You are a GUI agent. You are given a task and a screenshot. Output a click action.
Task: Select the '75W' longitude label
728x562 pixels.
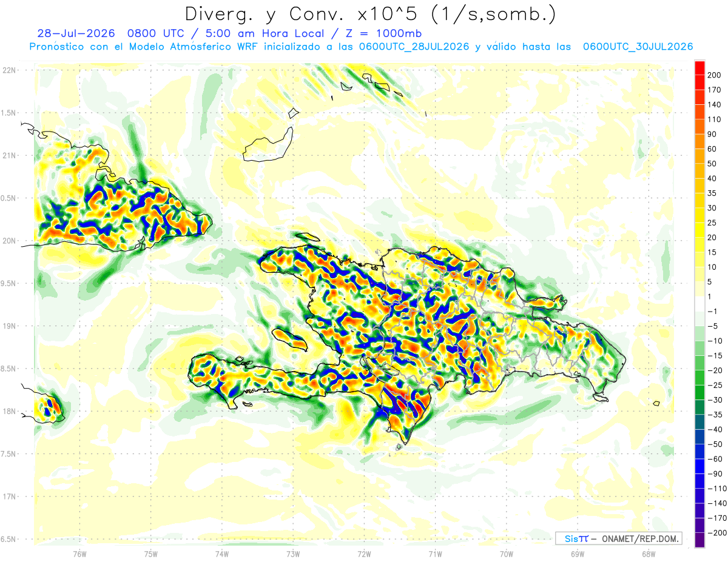tap(151, 554)
